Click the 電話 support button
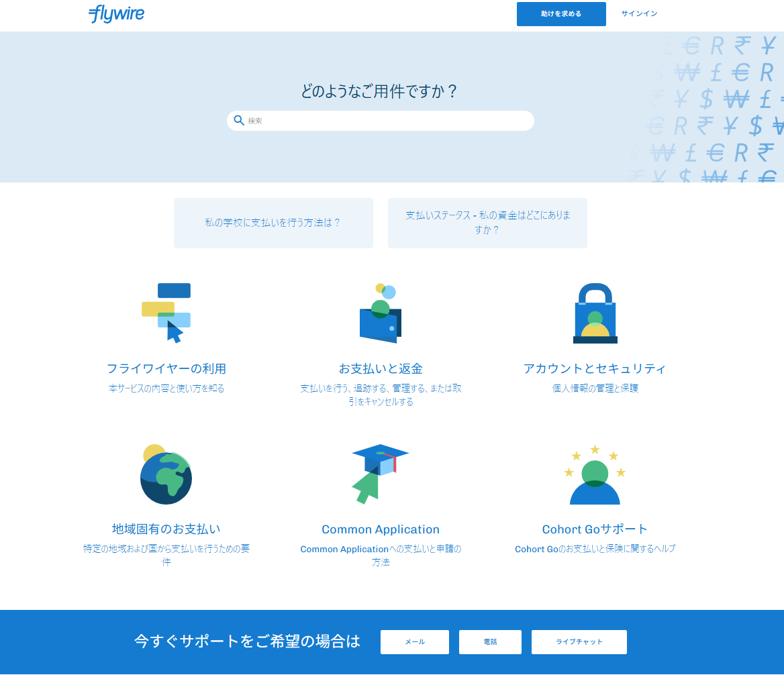This screenshot has height=675, width=784. coord(490,642)
